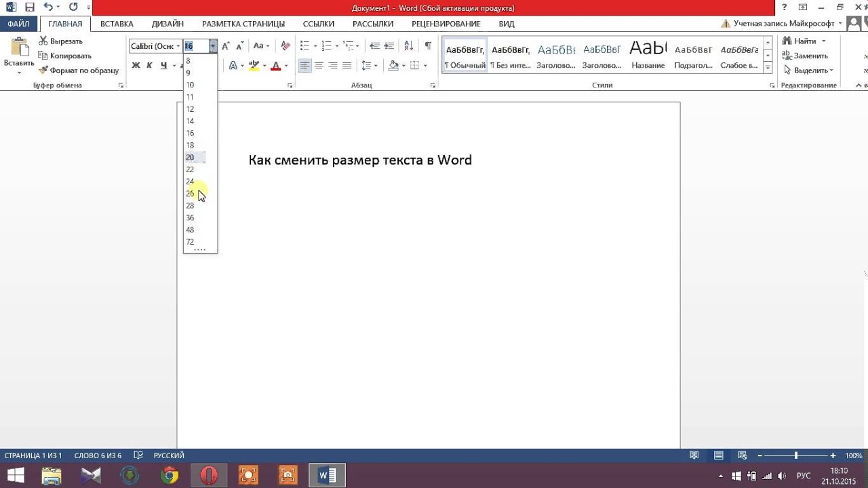Open Учетная запись Майкрософт account menu
The image size is (868, 488).
point(783,24)
